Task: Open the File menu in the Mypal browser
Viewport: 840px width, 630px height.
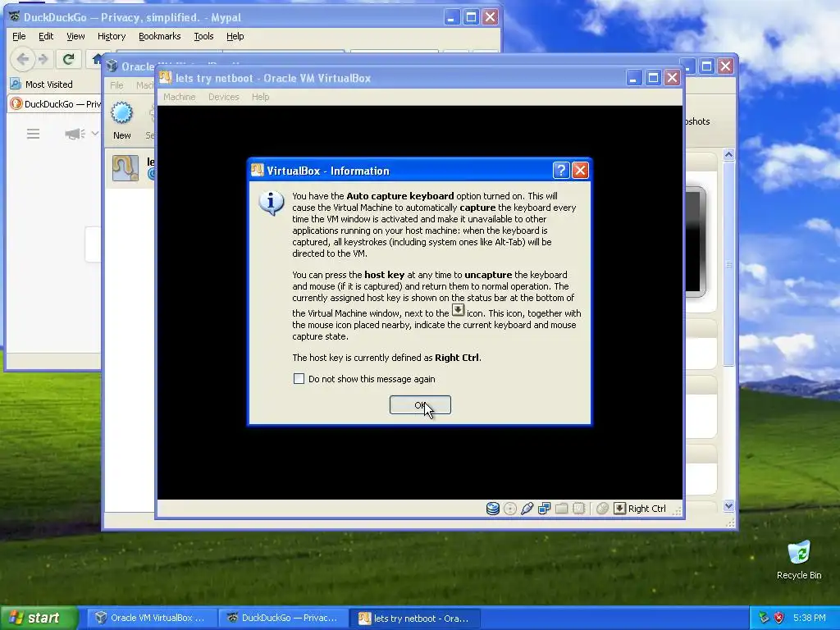Action: coord(19,36)
